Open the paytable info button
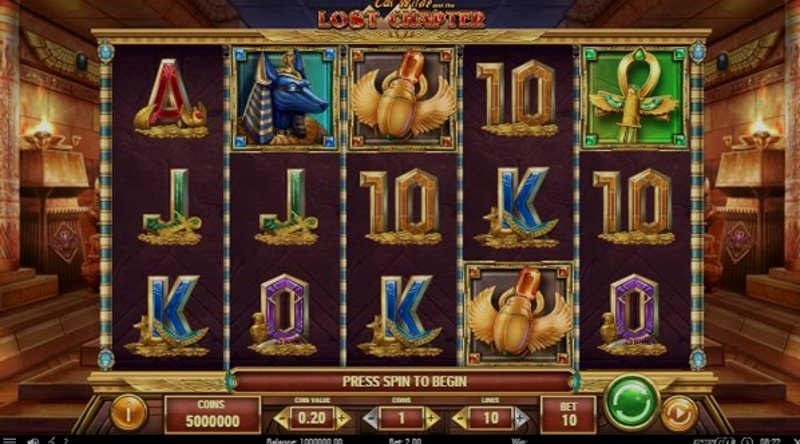Viewport: 800px width, 444px height. (129, 412)
